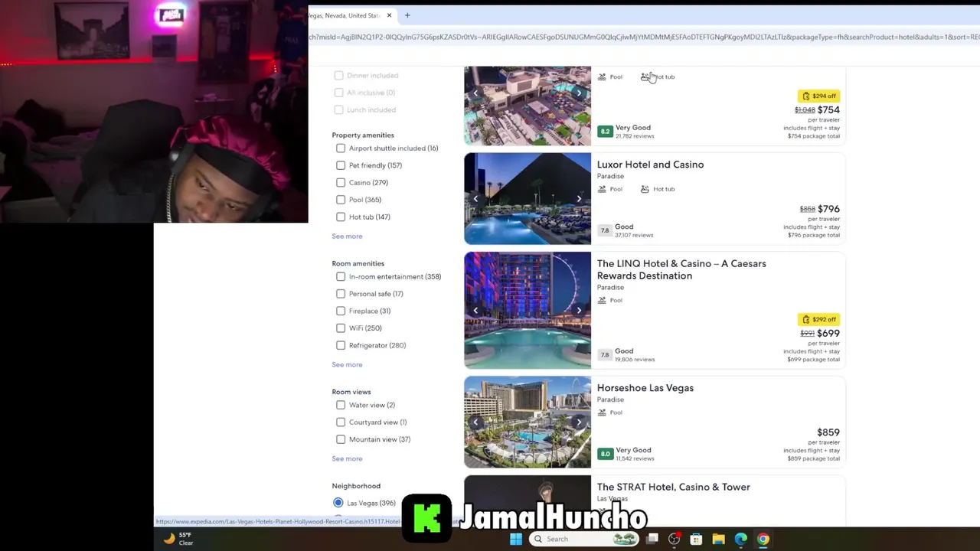Check the Pet friendly filter
The image size is (980, 551).
tap(341, 165)
